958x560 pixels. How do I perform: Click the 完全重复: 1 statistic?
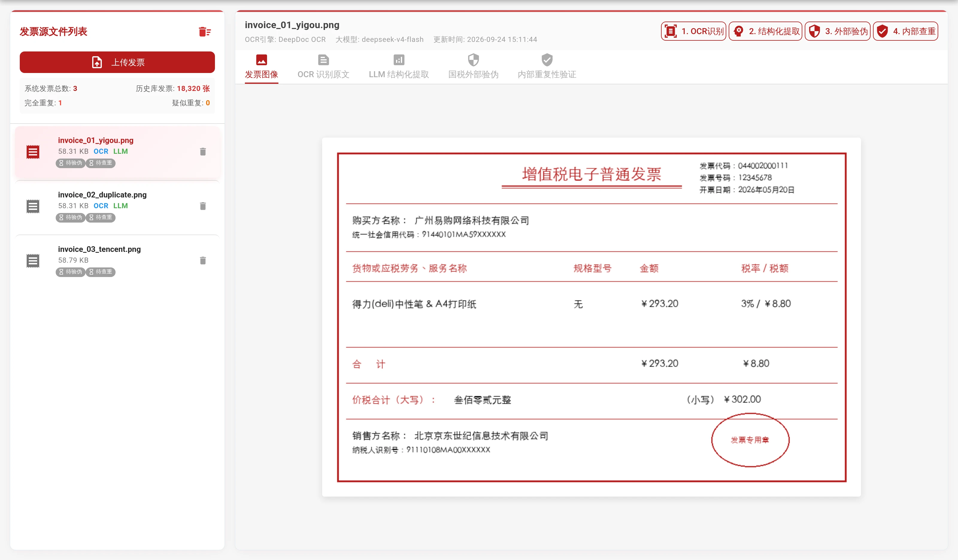click(x=43, y=103)
